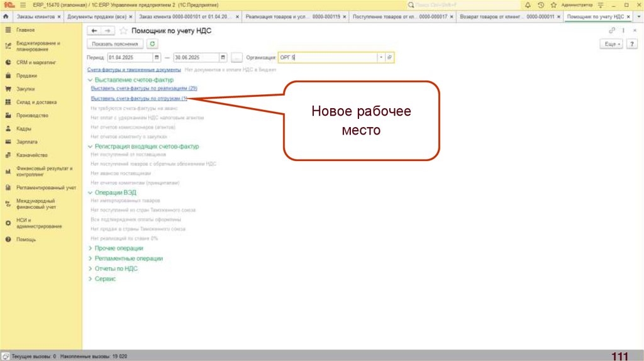
Task: Close the Помощник по учету НДС tab
Action: (x=628, y=17)
